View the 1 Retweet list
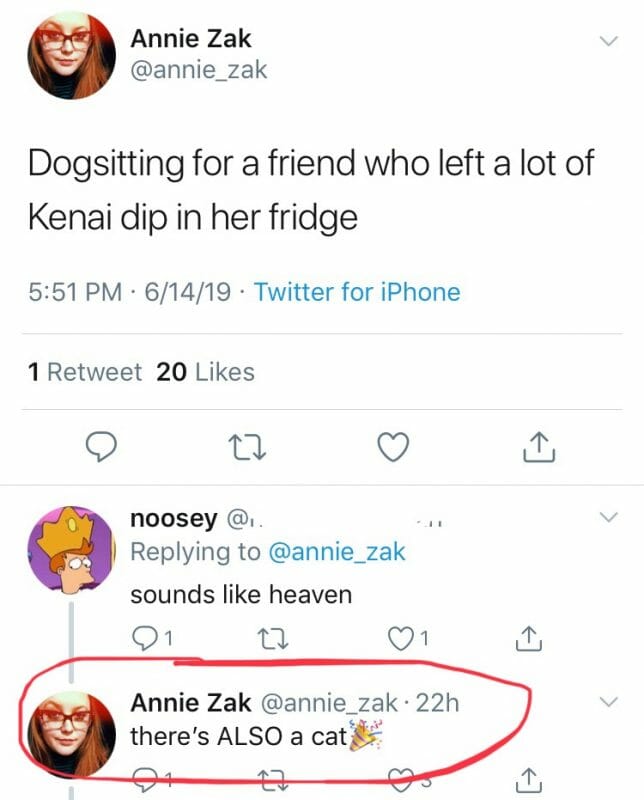This screenshot has width=644, height=800. 85,372
